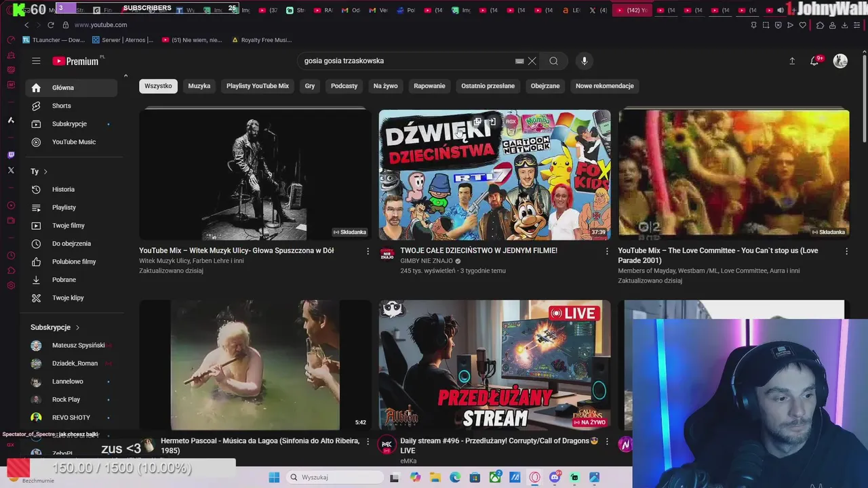
Task: Open the Royalty Free Music bookmark
Action: (x=262, y=40)
